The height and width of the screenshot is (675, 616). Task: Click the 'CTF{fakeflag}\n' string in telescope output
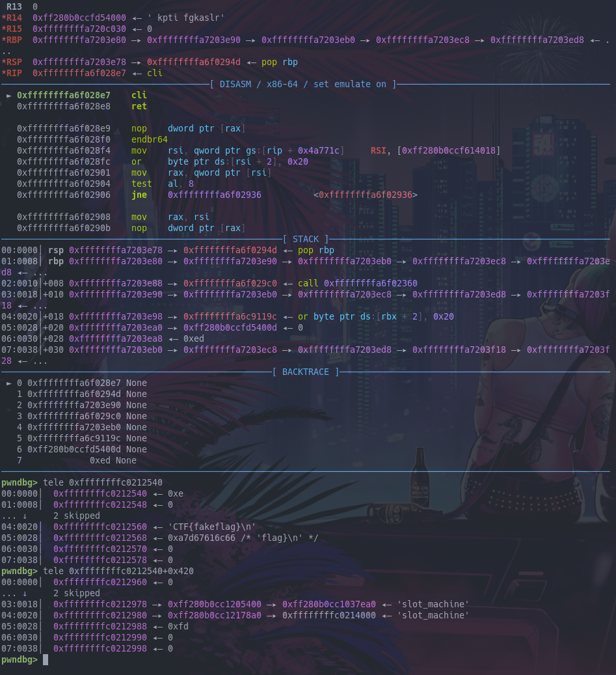(212, 527)
